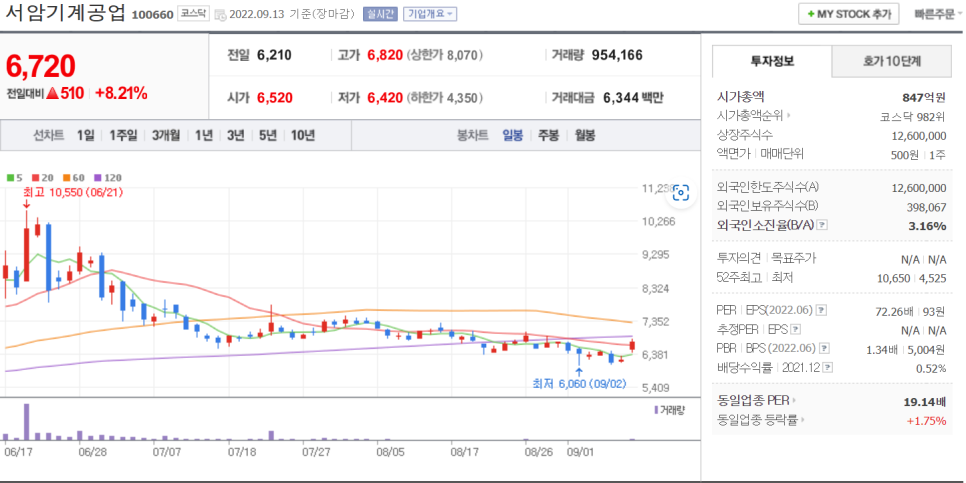
Task: Click the help icon next to PBR BPS(2022.06)
Action: (x=824, y=349)
